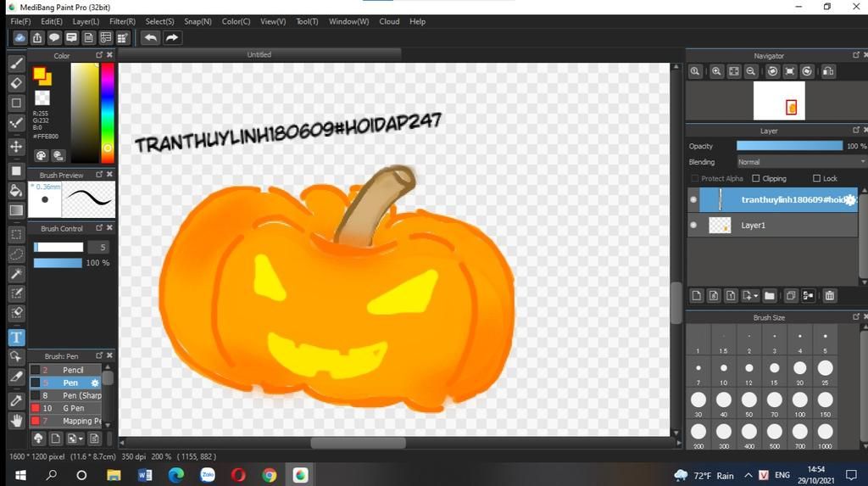Select the G Pen brush
The image size is (868, 486).
tap(66, 409)
